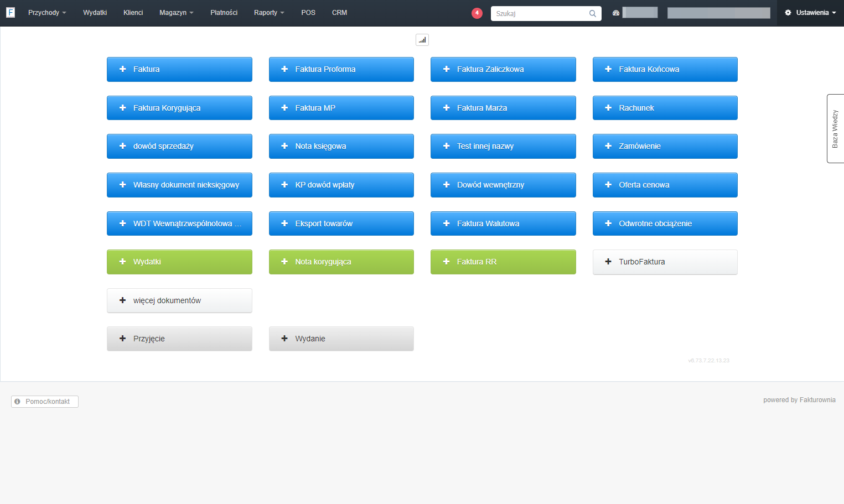Add a Faktura Proforma

click(341, 69)
